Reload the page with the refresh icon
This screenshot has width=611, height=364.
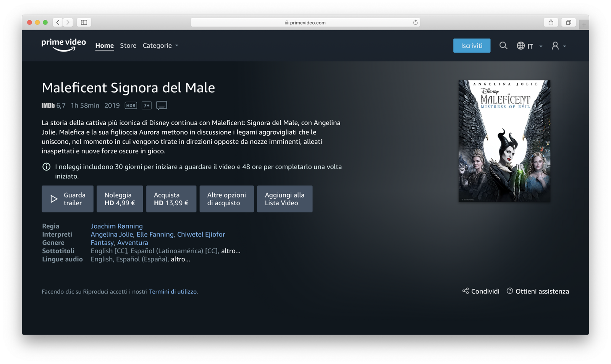[x=415, y=23]
